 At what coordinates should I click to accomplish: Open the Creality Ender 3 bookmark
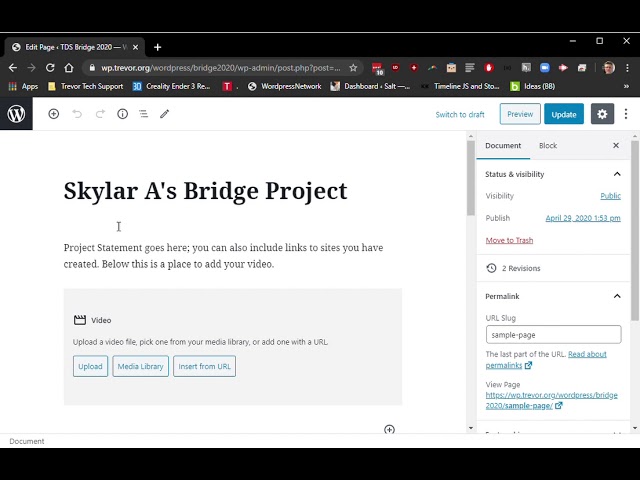pos(171,86)
